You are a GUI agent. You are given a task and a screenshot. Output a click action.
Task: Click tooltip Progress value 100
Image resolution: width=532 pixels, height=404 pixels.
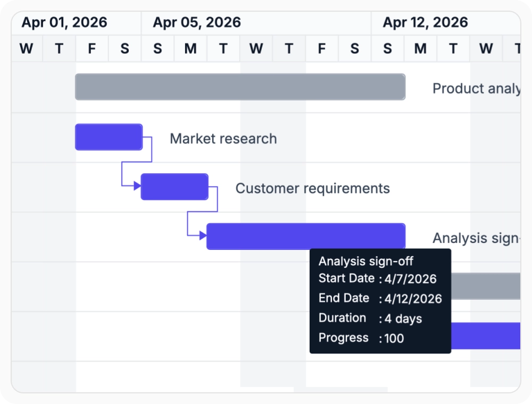[394, 338]
